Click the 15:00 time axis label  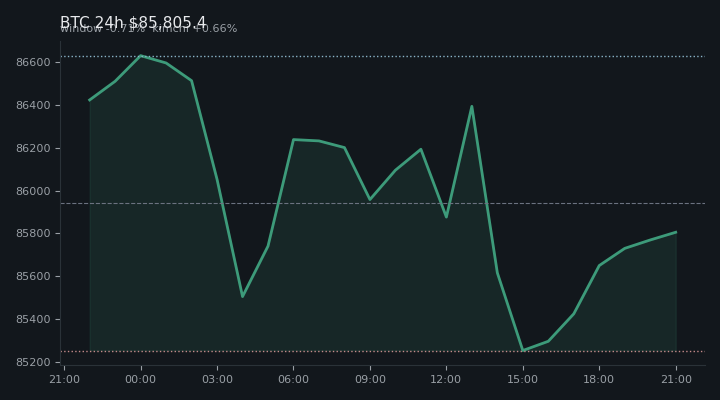[x=523, y=379]
